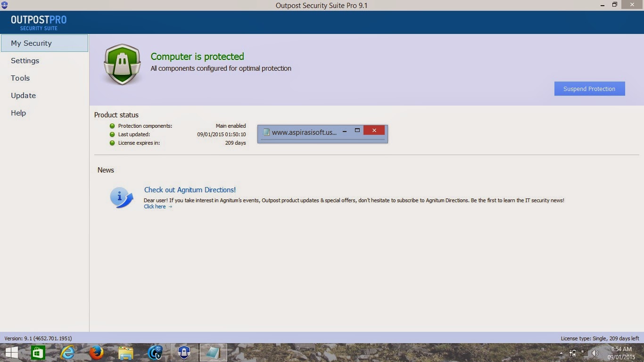Click the green dot beside Protection components
Viewport: 644px width, 362px height.
[x=112, y=126]
